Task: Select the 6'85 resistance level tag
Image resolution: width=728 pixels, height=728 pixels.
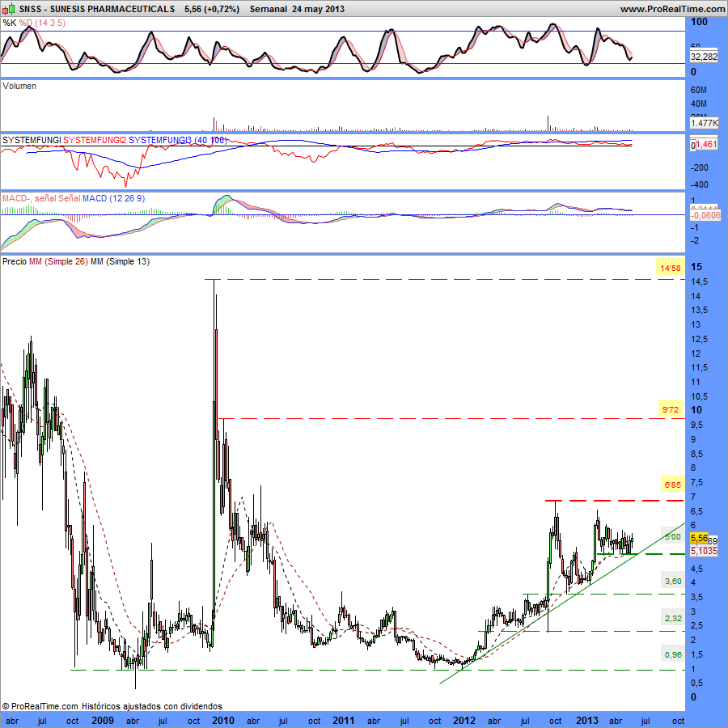Action: (672, 485)
